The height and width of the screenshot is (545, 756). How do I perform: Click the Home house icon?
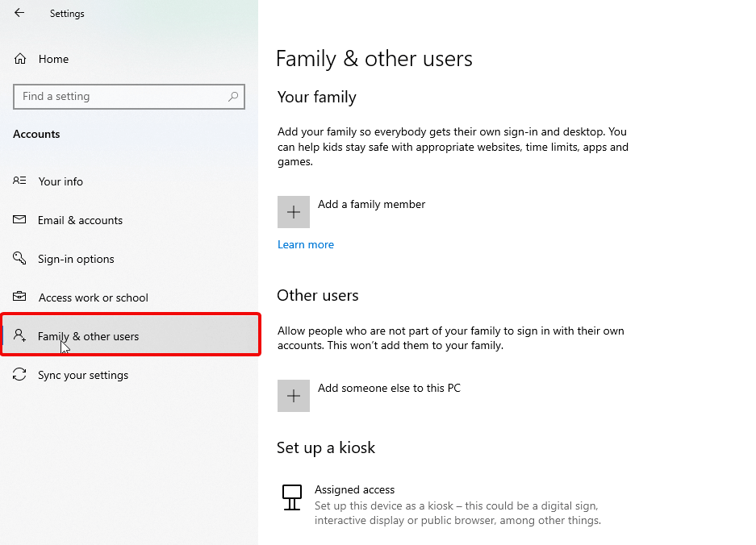pyautogui.click(x=20, y=59)
